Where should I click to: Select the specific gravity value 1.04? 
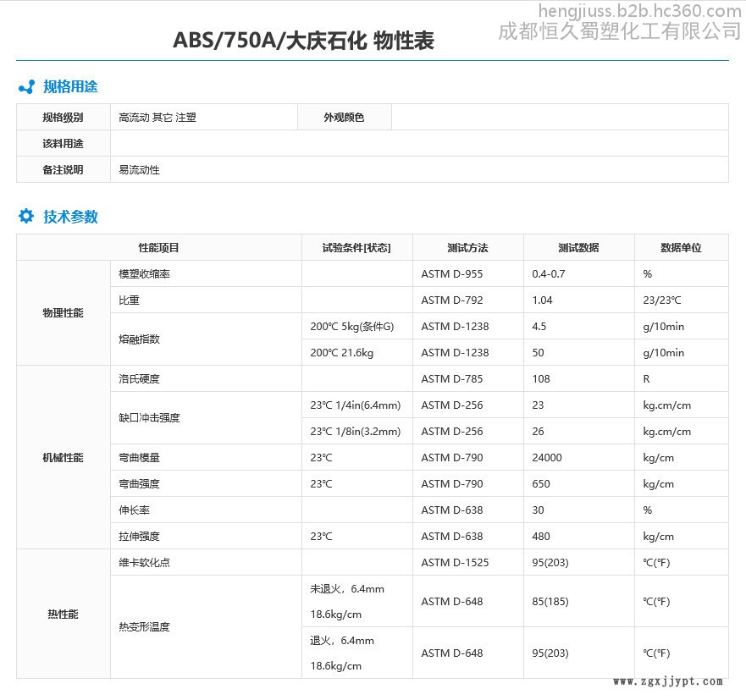coord(543,300)
